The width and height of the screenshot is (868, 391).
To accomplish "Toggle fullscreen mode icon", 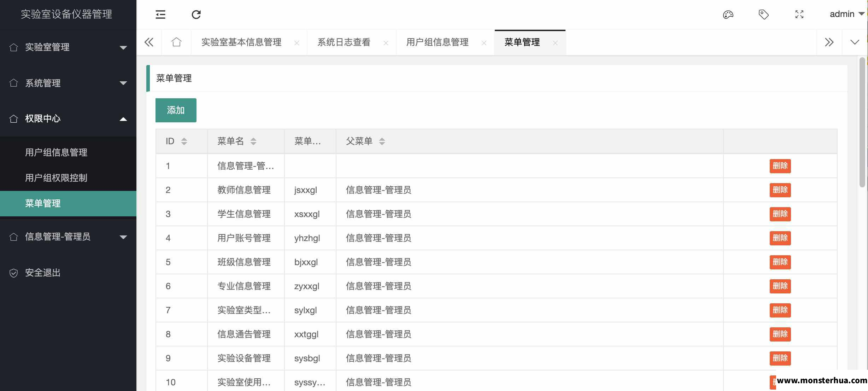I will (799, 14).
